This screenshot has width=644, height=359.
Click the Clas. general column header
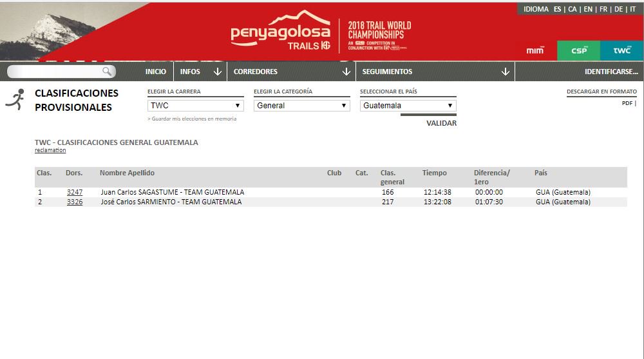[392, 177]
